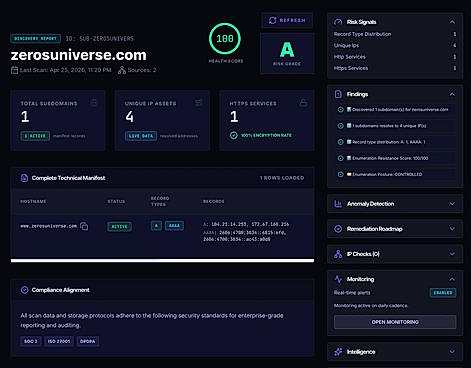Viewport: 471px width, 368px height.
Task: Click the Records column header
Action: [214, 201]
